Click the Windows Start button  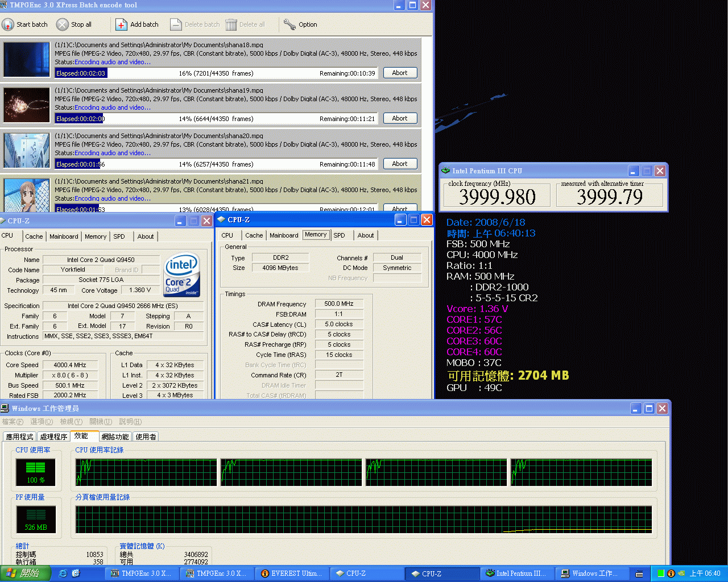click(26, 573)
